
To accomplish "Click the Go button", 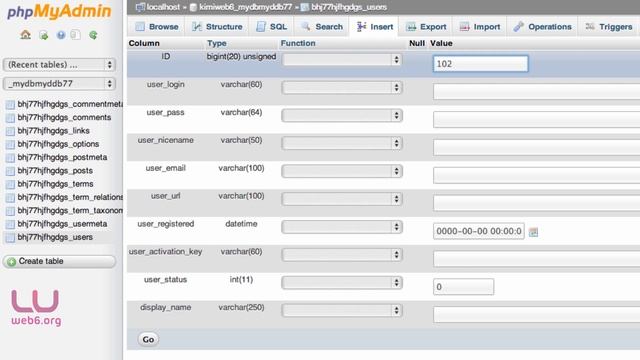I will [148, 340].
